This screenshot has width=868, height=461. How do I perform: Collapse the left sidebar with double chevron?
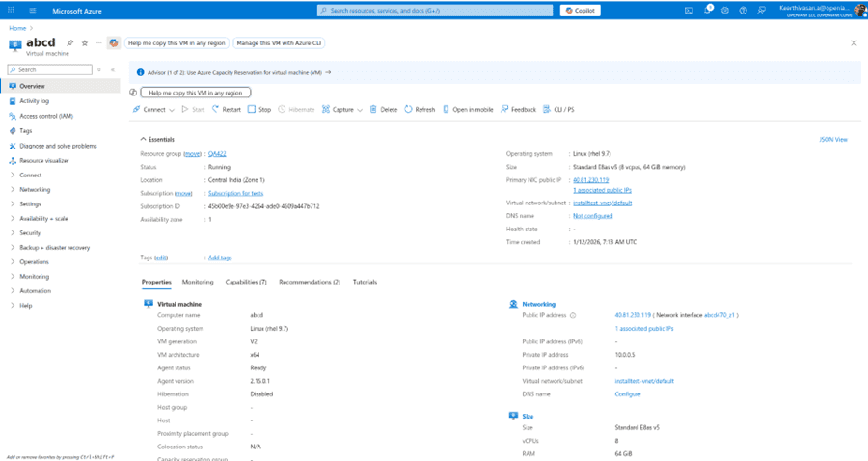coord(113,69)
